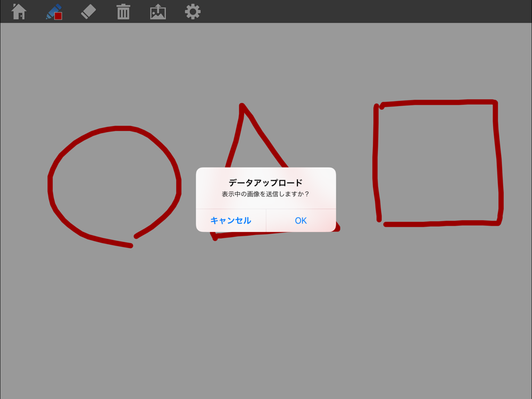
Task: Select the pen tool with red color
Action: 54,12
